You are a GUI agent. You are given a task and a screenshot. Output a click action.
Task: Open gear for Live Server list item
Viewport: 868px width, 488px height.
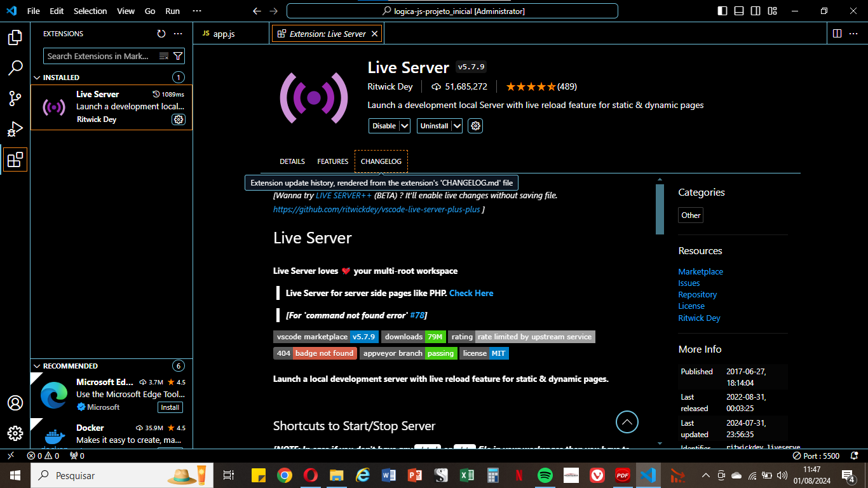point(179,119)
